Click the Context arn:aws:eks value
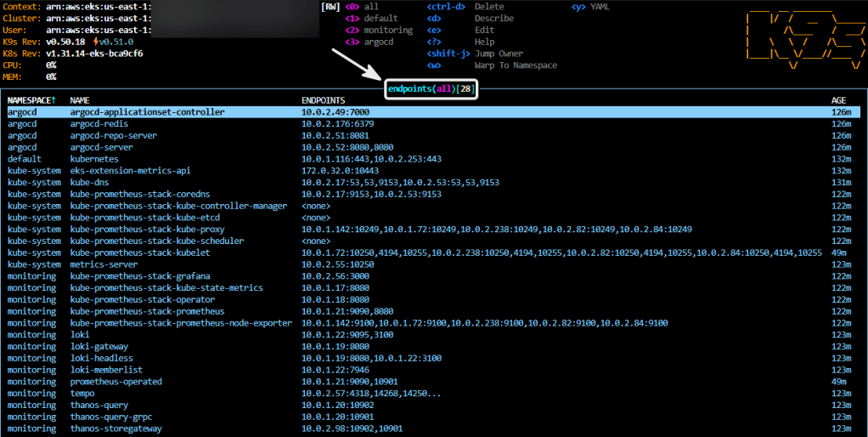The height and width of the screenshot is (437, 868). (x=99, y=7)
